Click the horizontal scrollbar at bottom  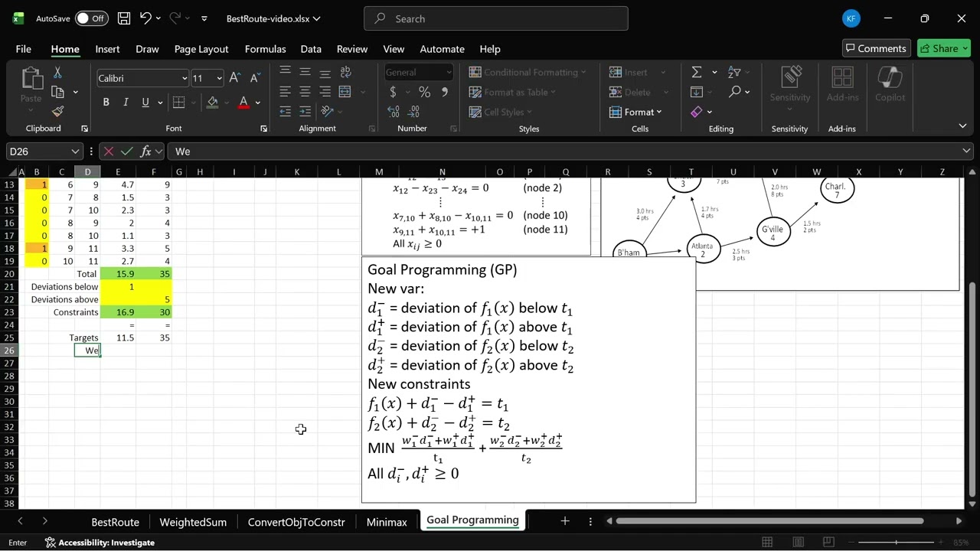(x=769, y=521)
